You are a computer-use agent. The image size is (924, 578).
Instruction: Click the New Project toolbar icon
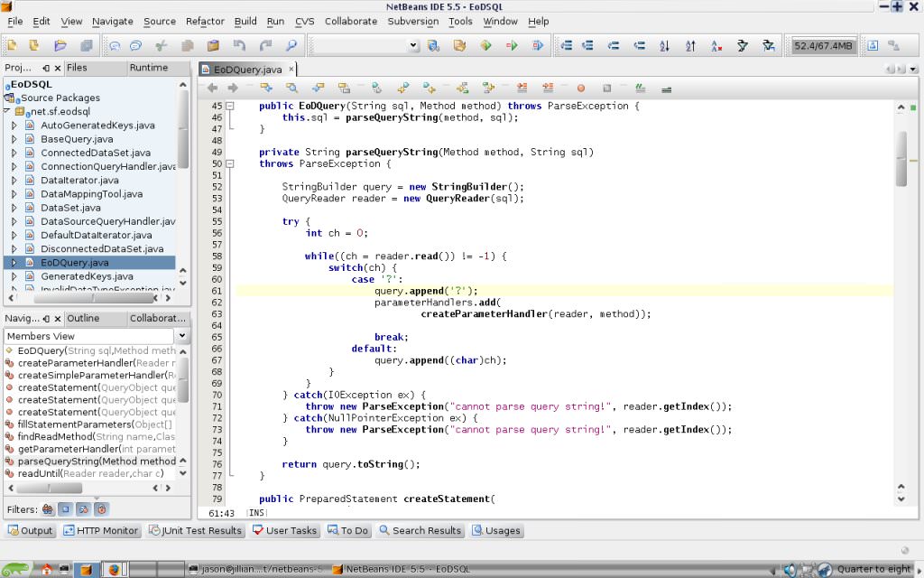(34, 45)
